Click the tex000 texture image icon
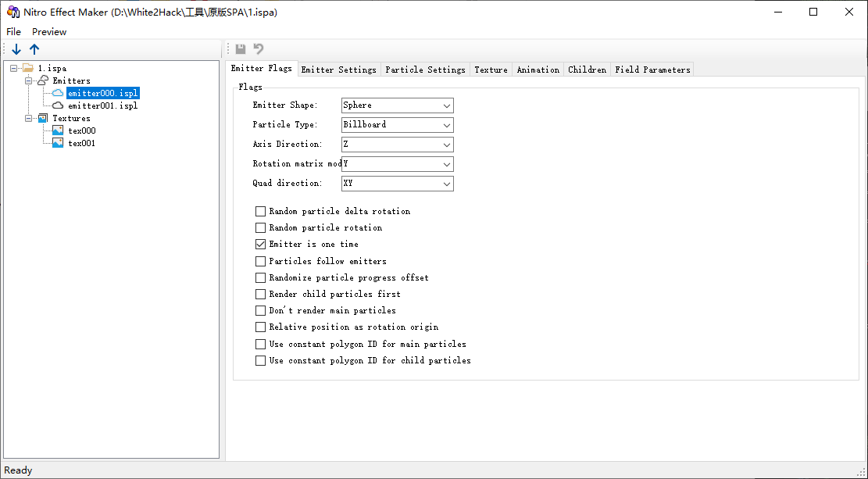This screenshot has height=479, width=868. click(x=58, y=130)
